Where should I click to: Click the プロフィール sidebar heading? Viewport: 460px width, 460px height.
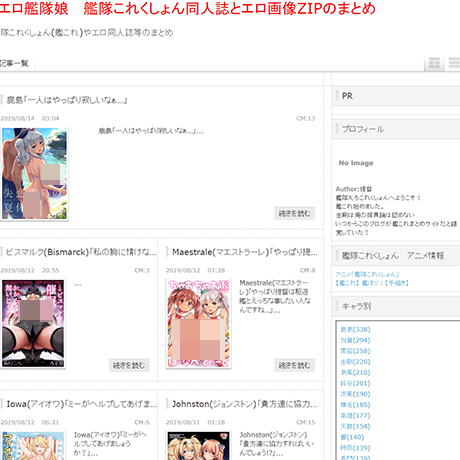click(x=363, y=129)
